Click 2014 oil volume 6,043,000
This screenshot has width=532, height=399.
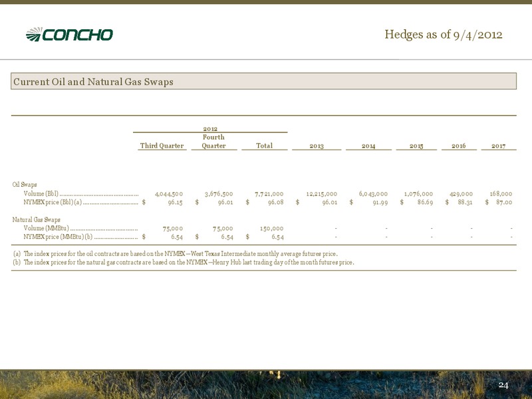(373, 194)
